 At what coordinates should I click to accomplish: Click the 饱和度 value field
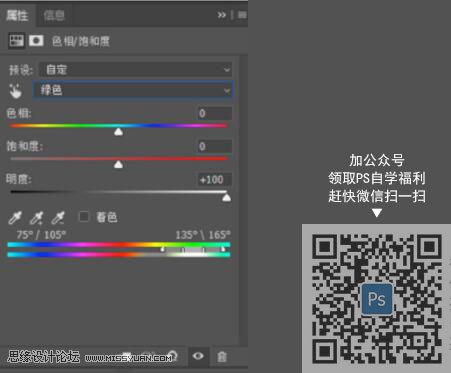(214, 146)
